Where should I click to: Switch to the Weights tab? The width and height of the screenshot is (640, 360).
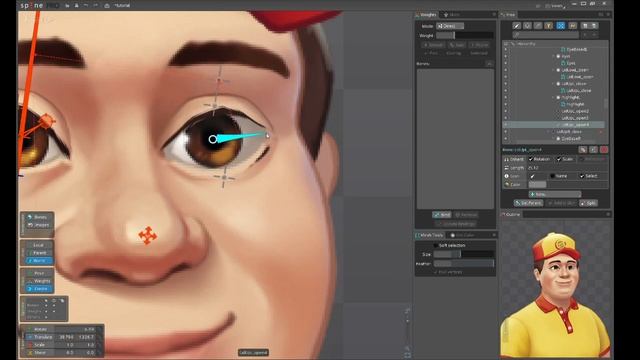click(426, 15)
